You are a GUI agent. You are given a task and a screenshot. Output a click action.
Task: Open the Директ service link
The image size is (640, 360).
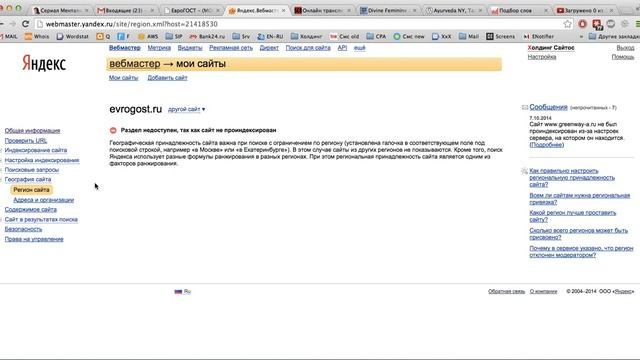click(x=269, y=48)
